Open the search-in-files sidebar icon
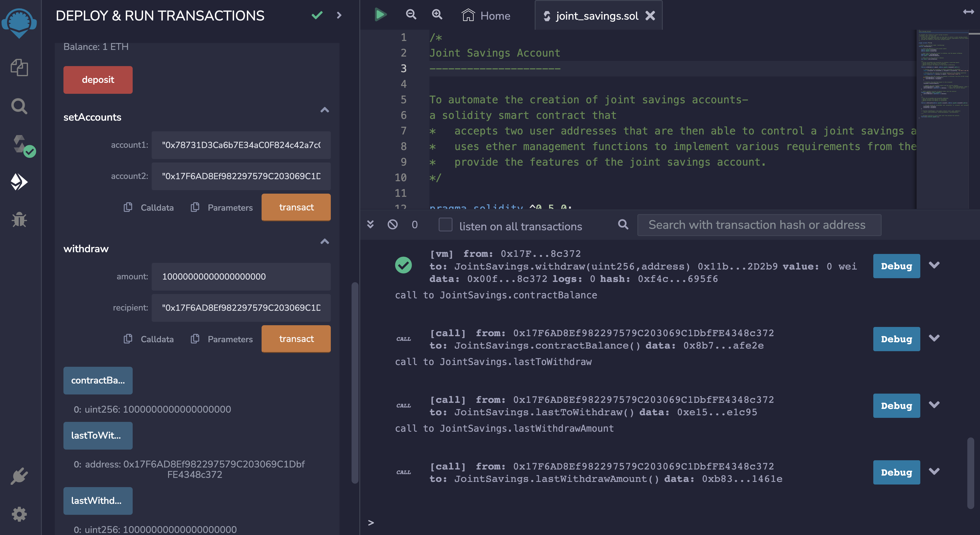980x535 pixels. pyautogui.click(x=19, y=106)
